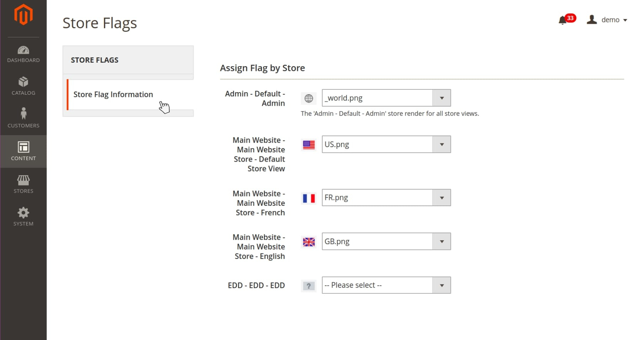Open the US.png flag dropdown

click(386, 144)
